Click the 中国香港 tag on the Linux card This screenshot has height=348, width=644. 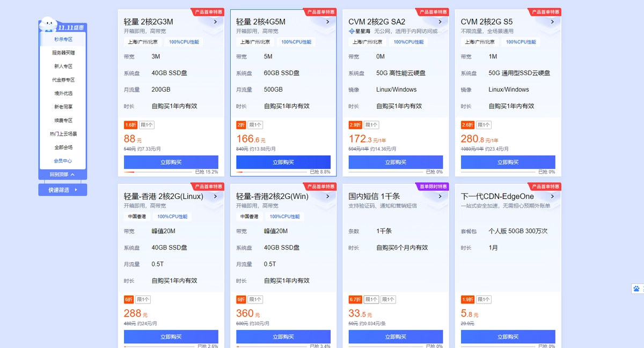click(x=136, y=217)
